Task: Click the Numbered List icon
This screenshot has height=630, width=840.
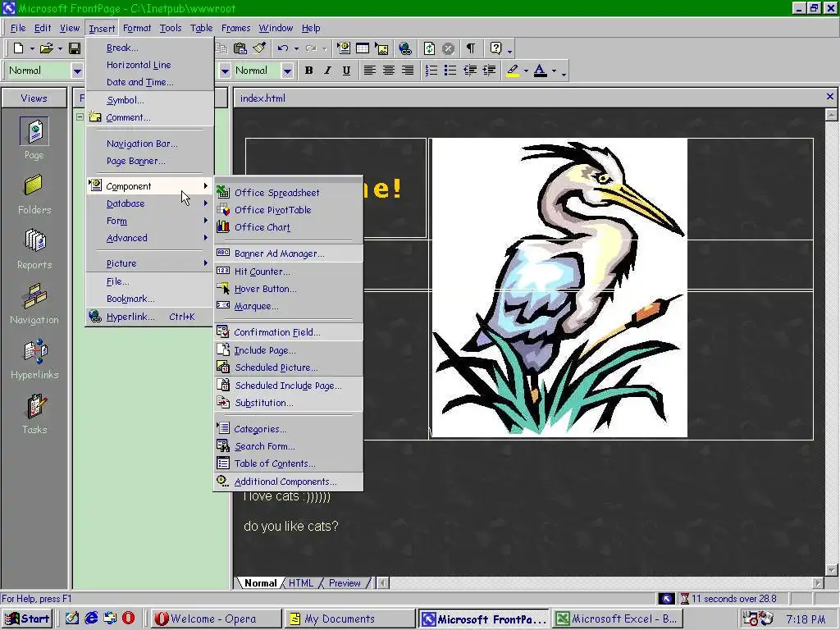Action: click(x=431, y=71)
